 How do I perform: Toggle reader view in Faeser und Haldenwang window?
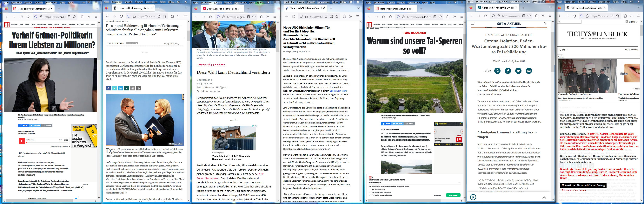point(159,16)
